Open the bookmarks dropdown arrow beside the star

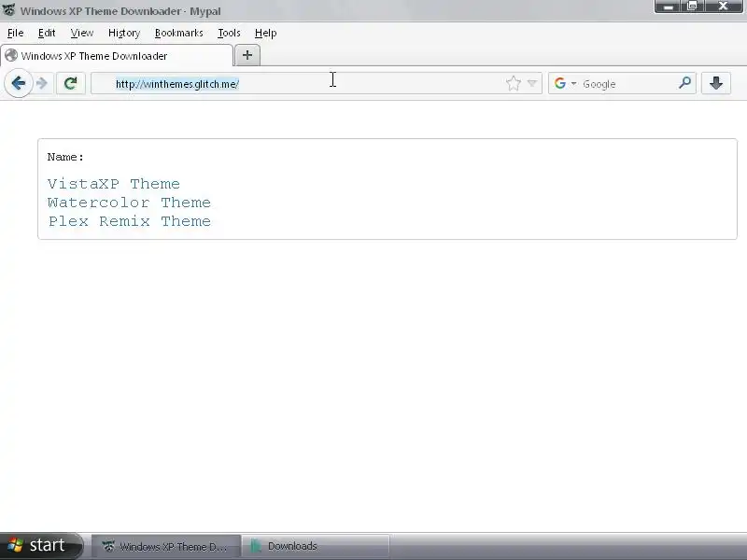(x=532, y=83)
